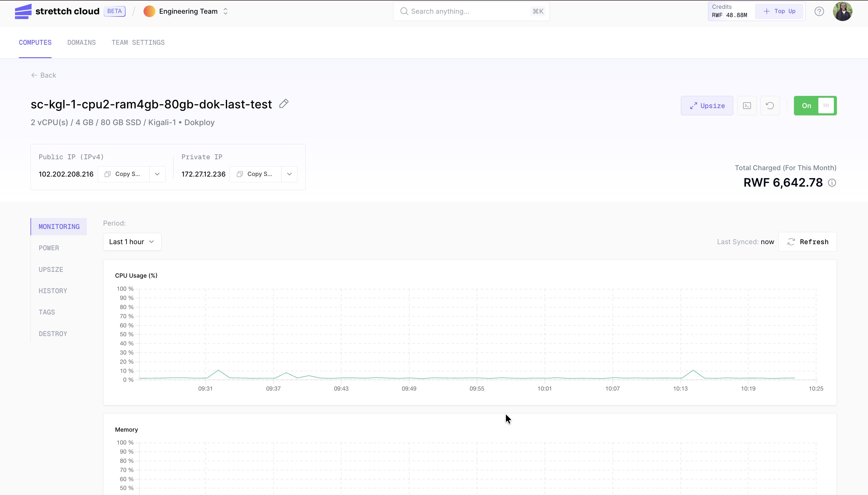Click the Refresh button
The width and height of the screenshot is (868, 495).
[807, 242]
